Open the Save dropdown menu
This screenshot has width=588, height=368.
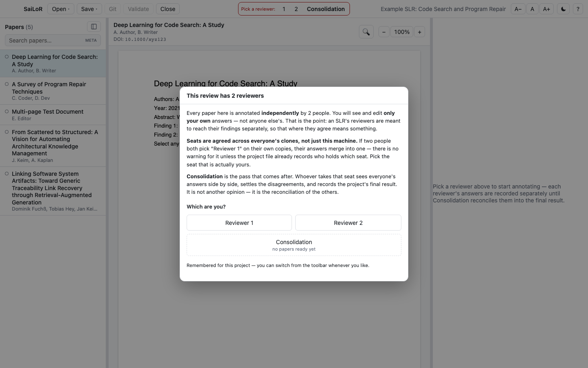89,9
